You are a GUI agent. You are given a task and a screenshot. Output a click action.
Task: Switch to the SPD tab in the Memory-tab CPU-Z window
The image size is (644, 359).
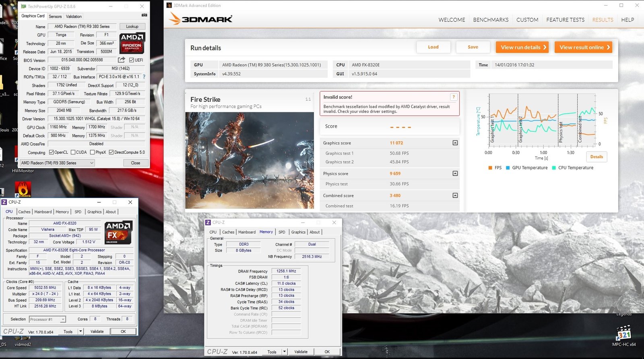pos(282,232)
